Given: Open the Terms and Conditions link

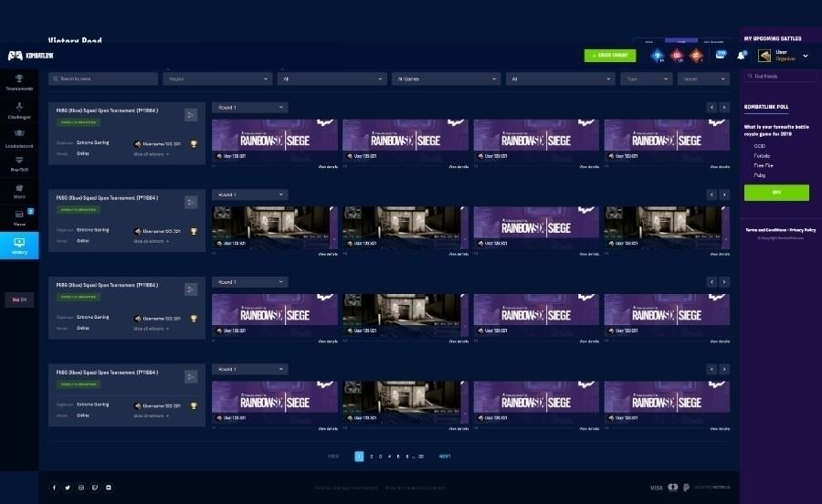Looking at the screenshot, I should (x=766, y=230).
